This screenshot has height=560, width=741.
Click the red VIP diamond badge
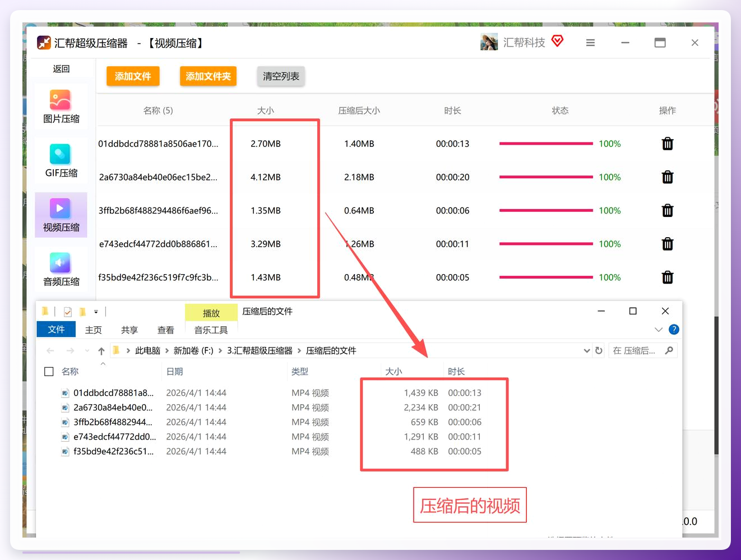(x=557, y=41)
